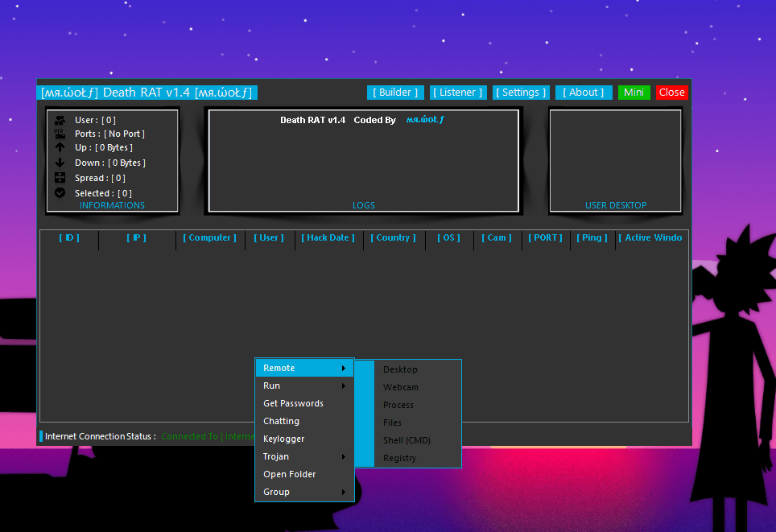Click the "Spread : [ 0 ]" text
Screen dimensions: 776x532
point(100,178)
